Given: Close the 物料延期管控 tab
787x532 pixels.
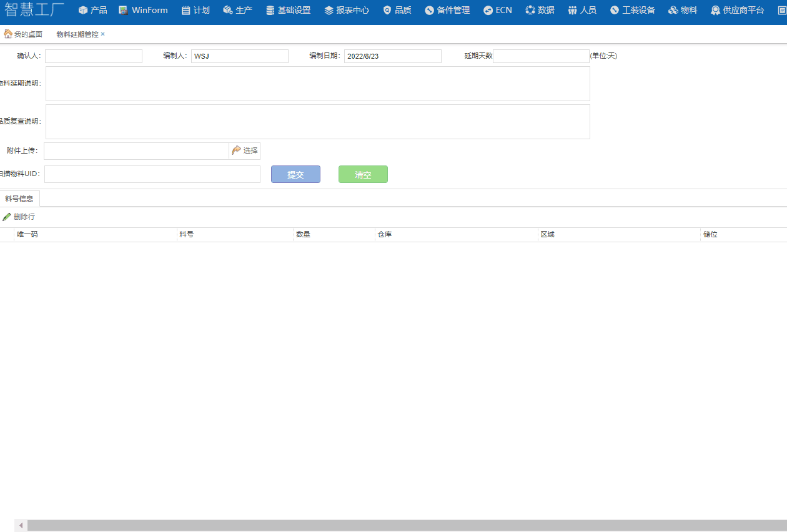Looking at the screenshot, I should (103, 34).
